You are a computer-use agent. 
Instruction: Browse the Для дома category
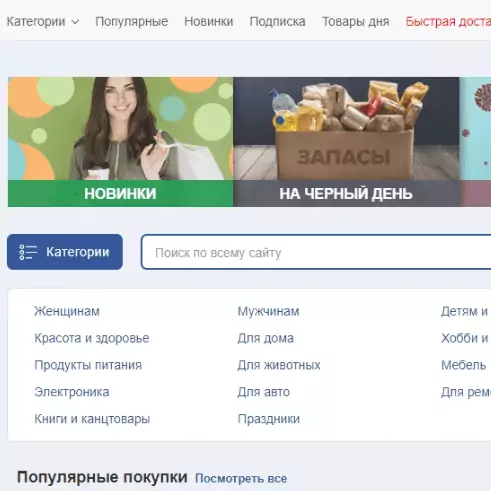click(x=265, y=338)
